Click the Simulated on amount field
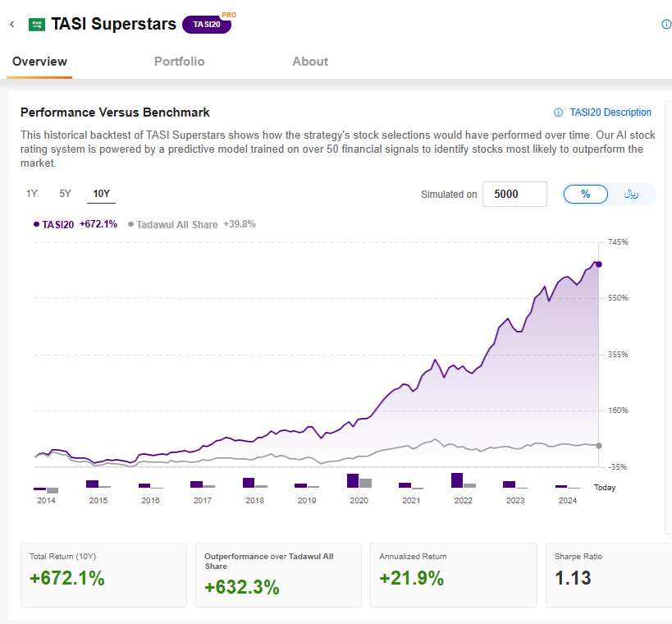 pos(514,195)
